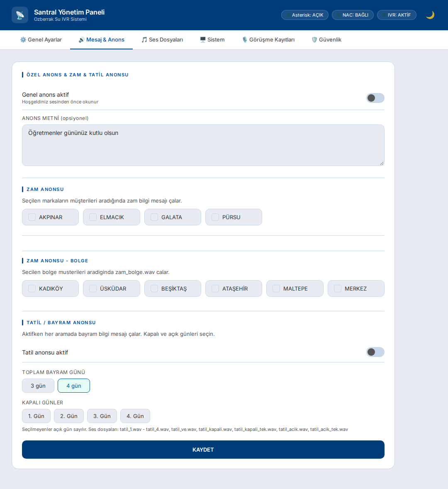Check the AKPINAR brand checkbox

[x=32, y=217]
